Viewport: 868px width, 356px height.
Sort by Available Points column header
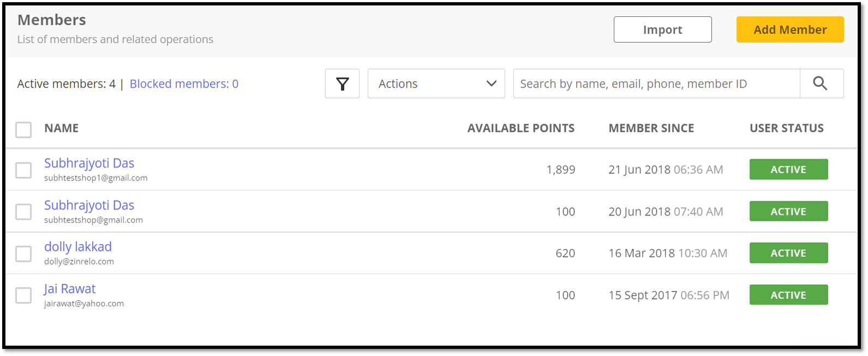coord(520,128)
